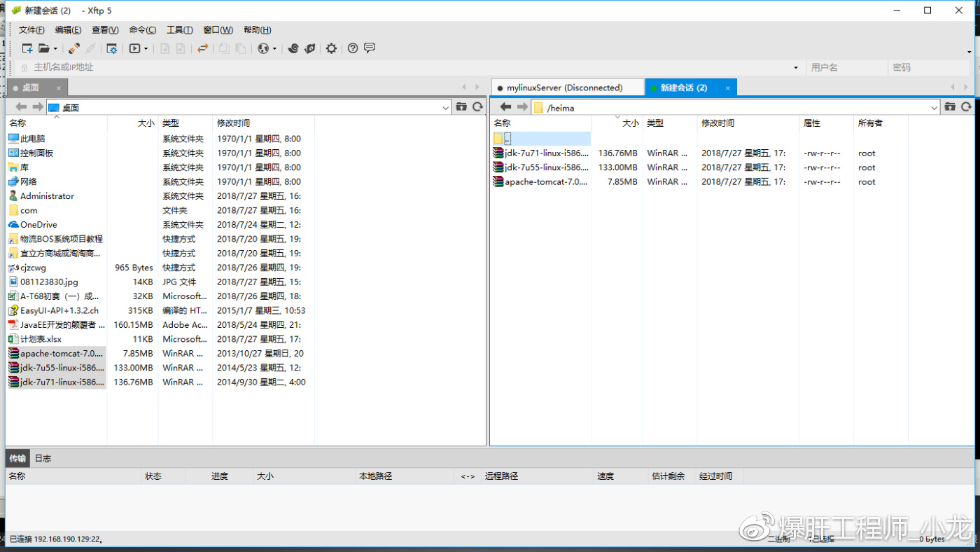This screenshot has width=980, height=552.
Task: Expand the globe icon dropdown arrow
Action: click(274, 49)
